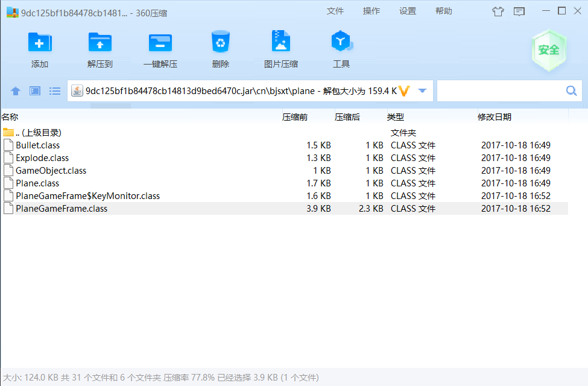Sort by 类型 column header
This screenshot has width=588, height=386.
396,117
